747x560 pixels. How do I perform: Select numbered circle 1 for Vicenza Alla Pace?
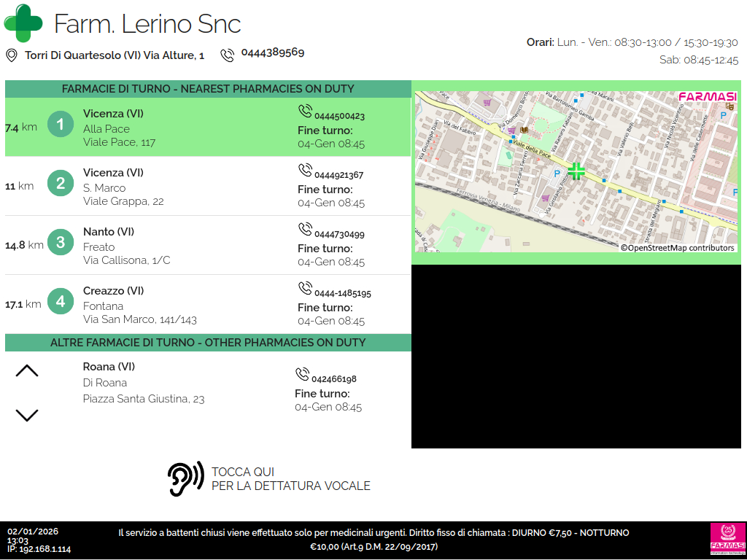click(x=61, y=125)
